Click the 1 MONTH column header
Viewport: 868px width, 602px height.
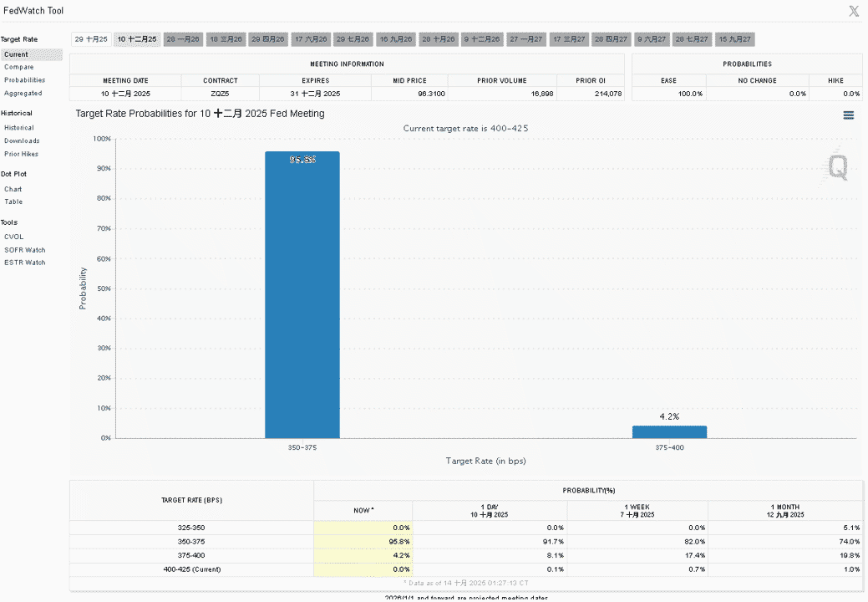[x=785, y=511]
